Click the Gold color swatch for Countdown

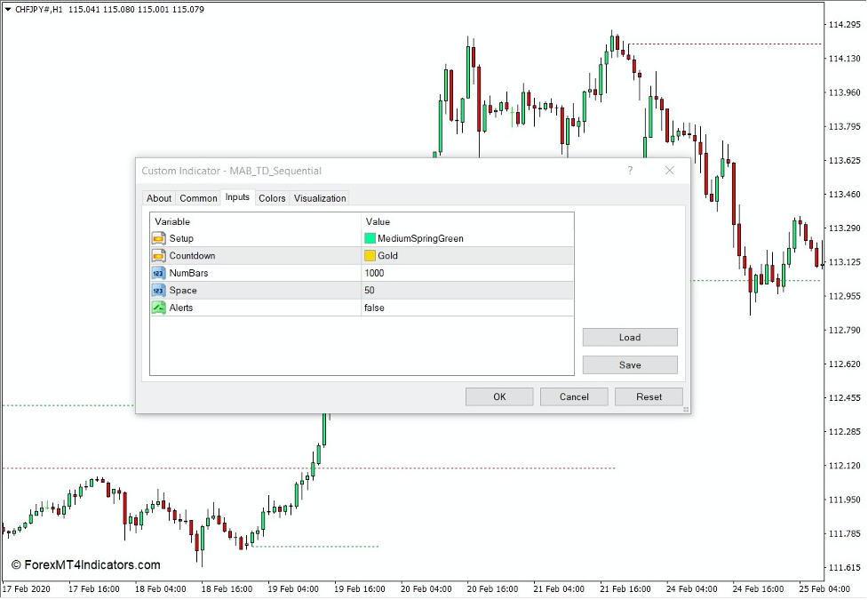click(370, 255)
